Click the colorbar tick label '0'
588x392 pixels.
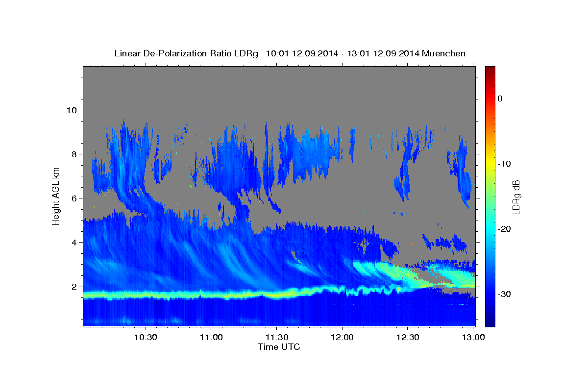tap(500, 98)
